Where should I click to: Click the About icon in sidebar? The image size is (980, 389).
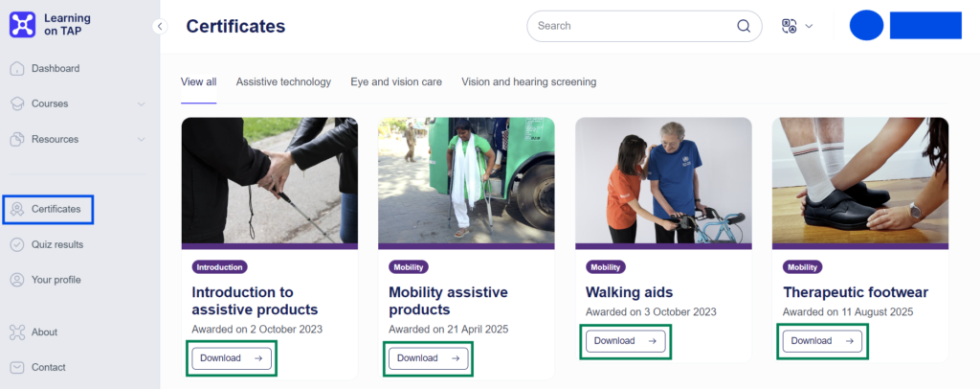coord(17,332)
